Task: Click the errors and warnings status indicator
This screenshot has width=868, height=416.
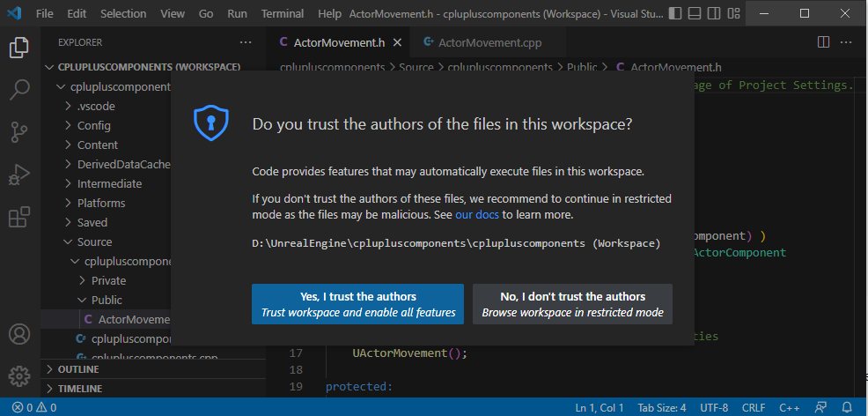Action: pyautogui.click(x=34, y=408)
